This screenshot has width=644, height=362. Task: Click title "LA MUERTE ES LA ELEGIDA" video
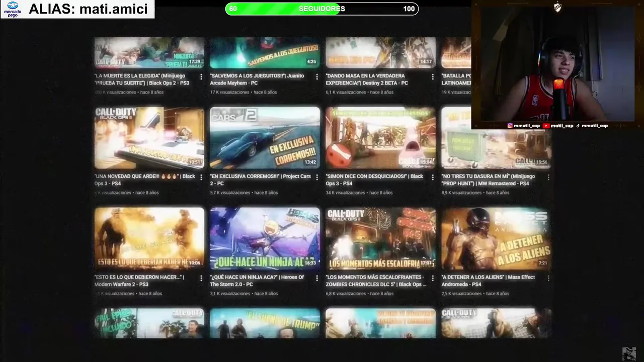142,79
